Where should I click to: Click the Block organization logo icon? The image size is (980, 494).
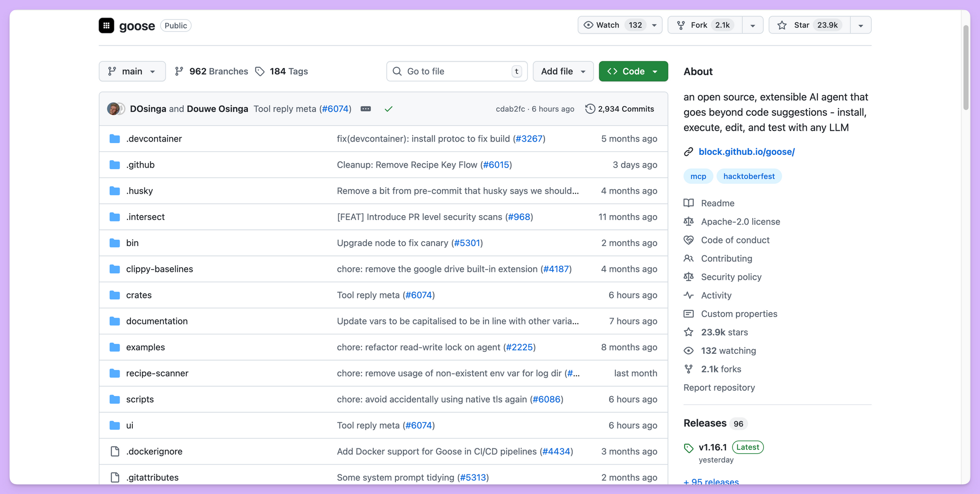106,25
